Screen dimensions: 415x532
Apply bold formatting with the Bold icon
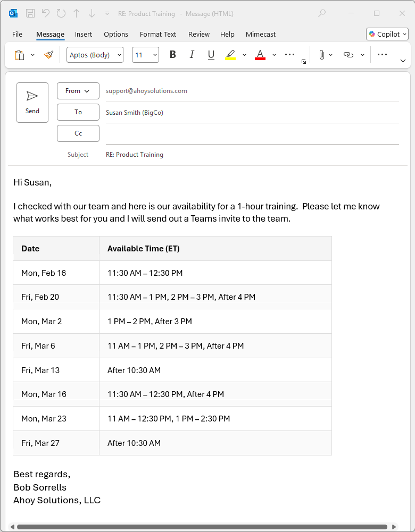click(172, 54)
